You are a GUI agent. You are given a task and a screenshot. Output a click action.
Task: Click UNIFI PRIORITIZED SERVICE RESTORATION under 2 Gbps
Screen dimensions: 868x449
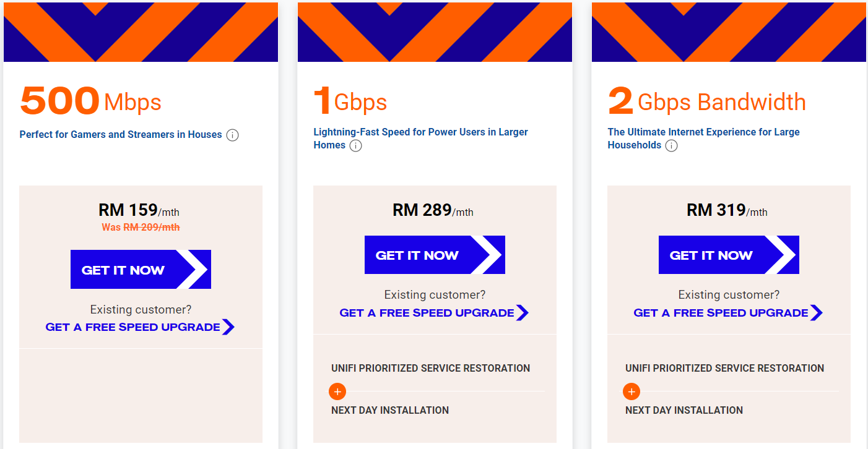click(x=724, y=368)
